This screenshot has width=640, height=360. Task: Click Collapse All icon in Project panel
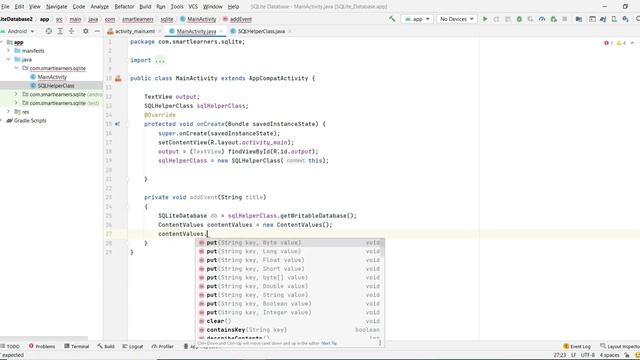[71, 31]
